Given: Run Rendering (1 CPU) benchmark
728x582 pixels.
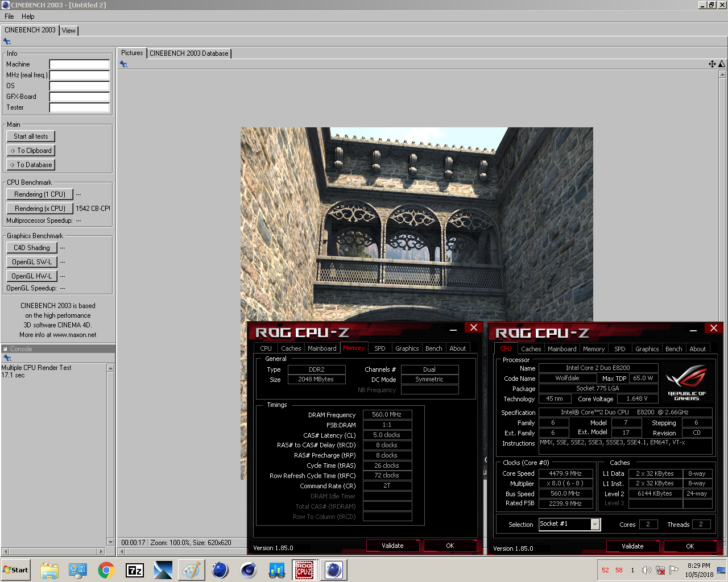Looking at the screenshot, I should tap(40, 194).
